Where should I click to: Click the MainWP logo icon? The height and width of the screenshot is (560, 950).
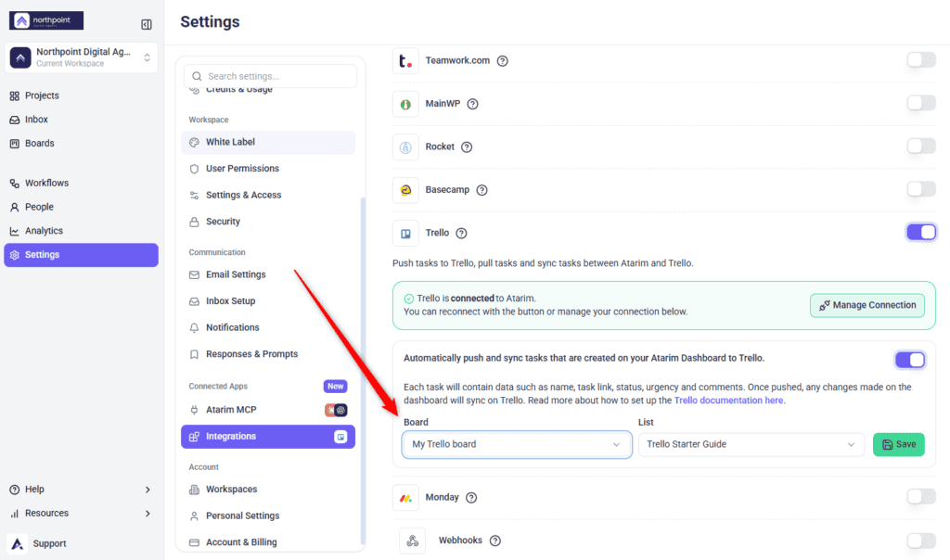405,104
